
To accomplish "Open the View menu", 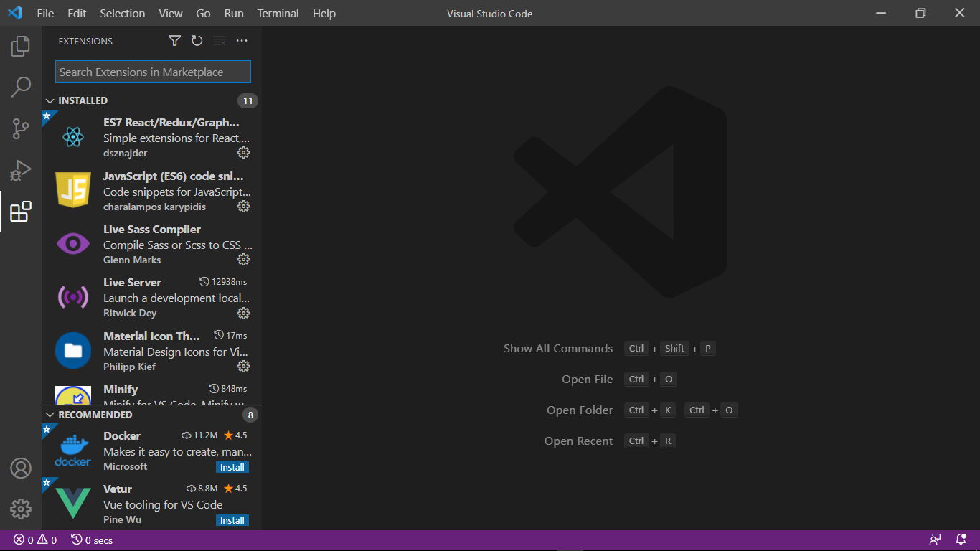I will pyautogui.click(x=171, y=14).
